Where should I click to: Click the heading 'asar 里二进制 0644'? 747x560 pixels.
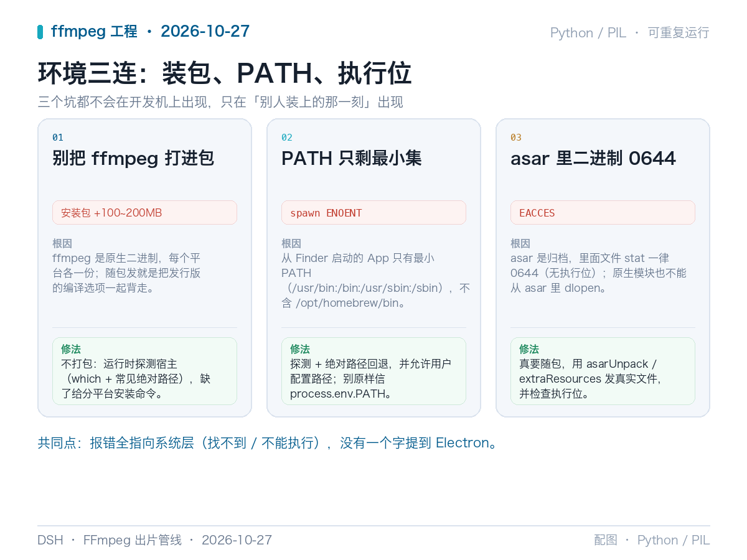click(593, 158)
